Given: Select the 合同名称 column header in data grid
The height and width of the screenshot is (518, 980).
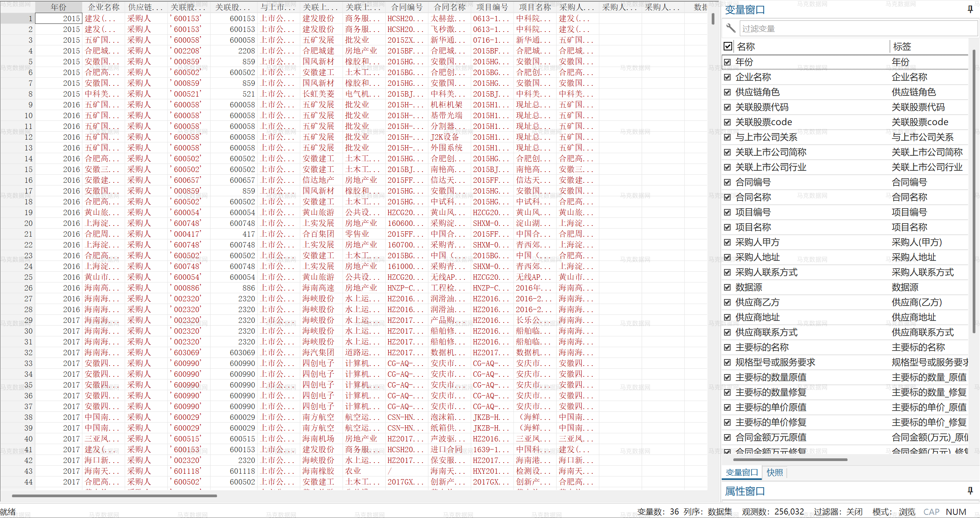Looking at the screenshot, I should point(449,7).
